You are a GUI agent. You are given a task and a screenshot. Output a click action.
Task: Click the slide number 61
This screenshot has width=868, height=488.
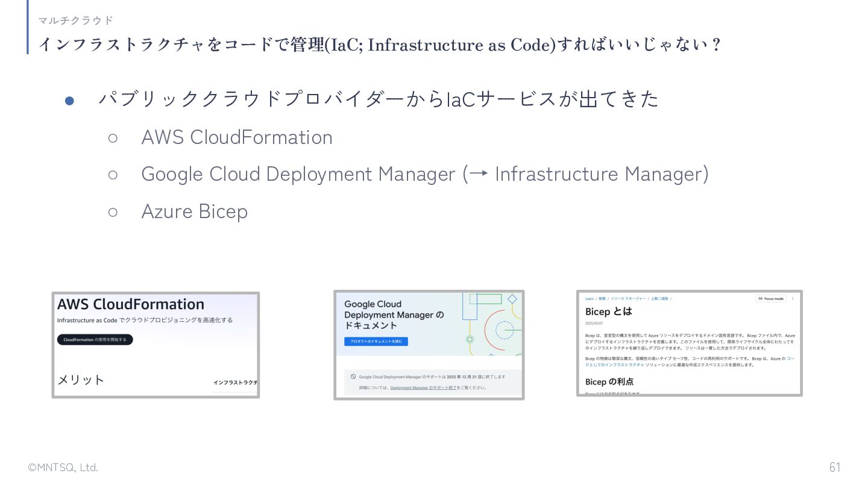tap(835, 468)
